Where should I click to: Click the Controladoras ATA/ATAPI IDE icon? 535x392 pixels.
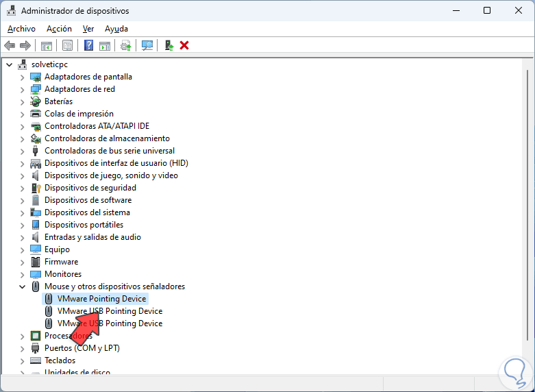point(36,126)
